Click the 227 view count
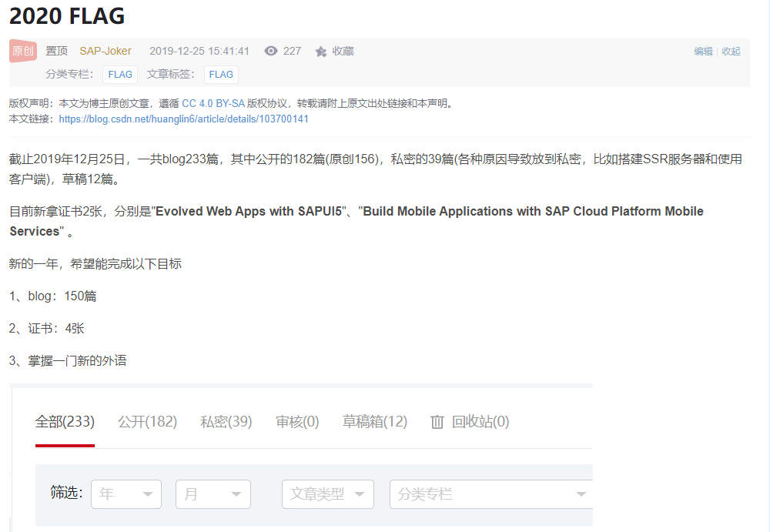 [292, 51]
